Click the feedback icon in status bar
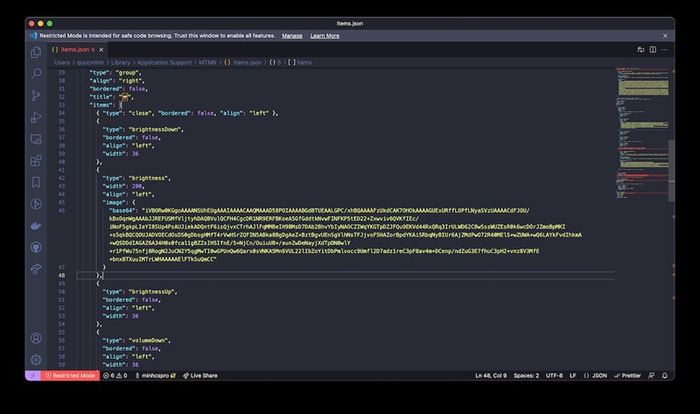Screen dimensions: 700x414 coord(651,376)
